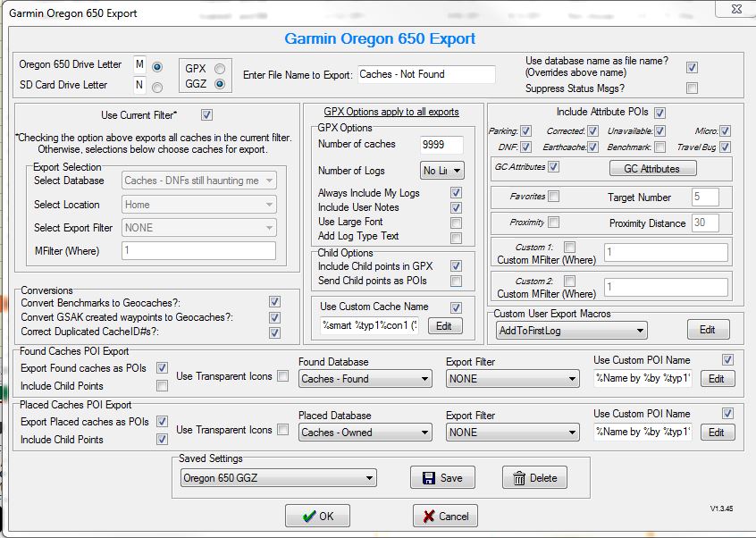Click the Enter File Name to Export field
This screenshot has height=538, width=756.
426,74
